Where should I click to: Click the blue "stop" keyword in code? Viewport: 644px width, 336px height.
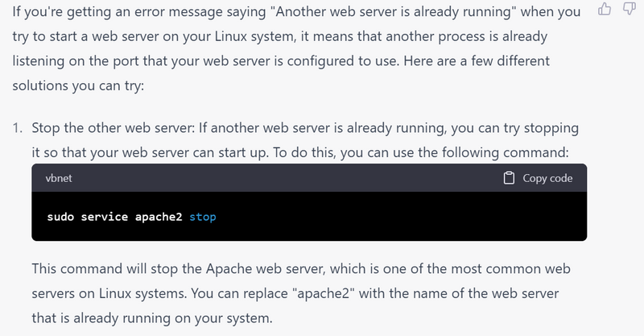[x=202, y=218]
